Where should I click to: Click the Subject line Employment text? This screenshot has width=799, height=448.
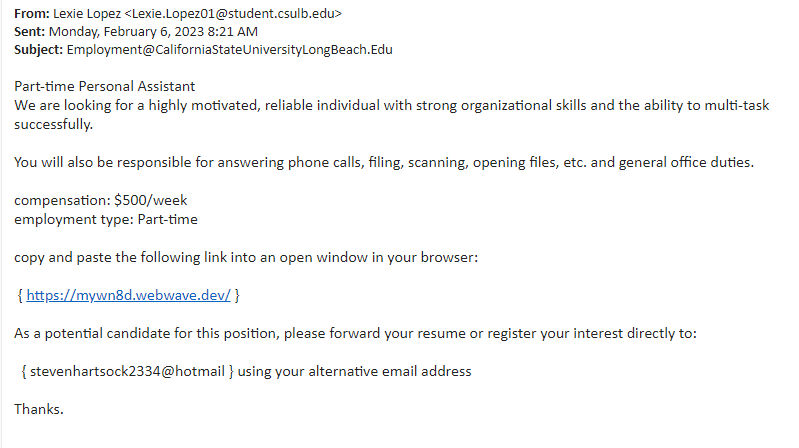(x=229, y=50)
